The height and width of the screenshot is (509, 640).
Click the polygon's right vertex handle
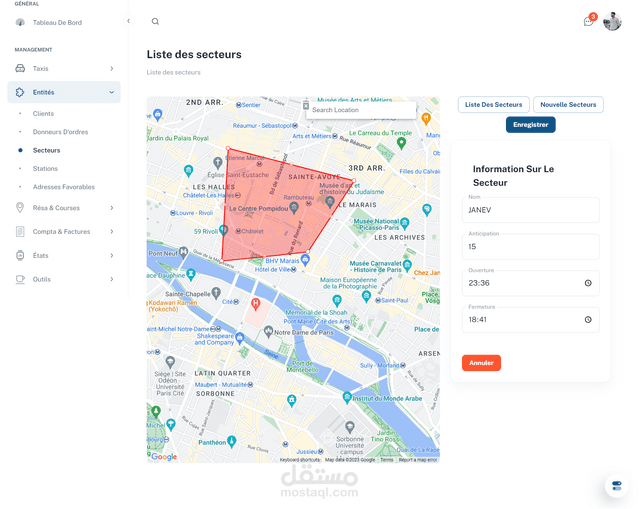pyautogui.click(x=353, y=180)
